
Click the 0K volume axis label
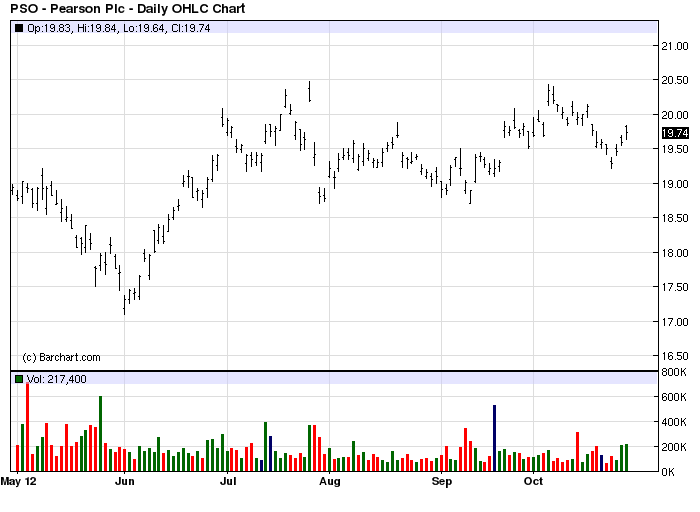click(668, 472)
